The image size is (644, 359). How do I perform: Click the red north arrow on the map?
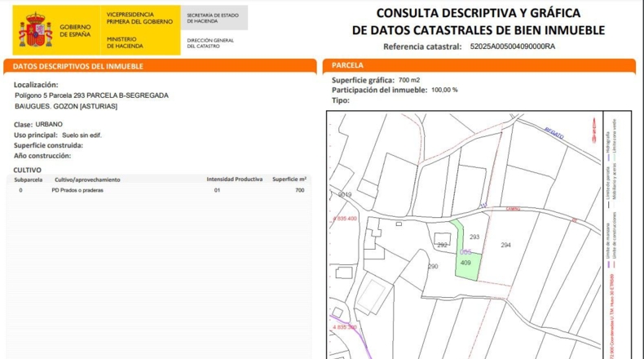coord(594,130)
